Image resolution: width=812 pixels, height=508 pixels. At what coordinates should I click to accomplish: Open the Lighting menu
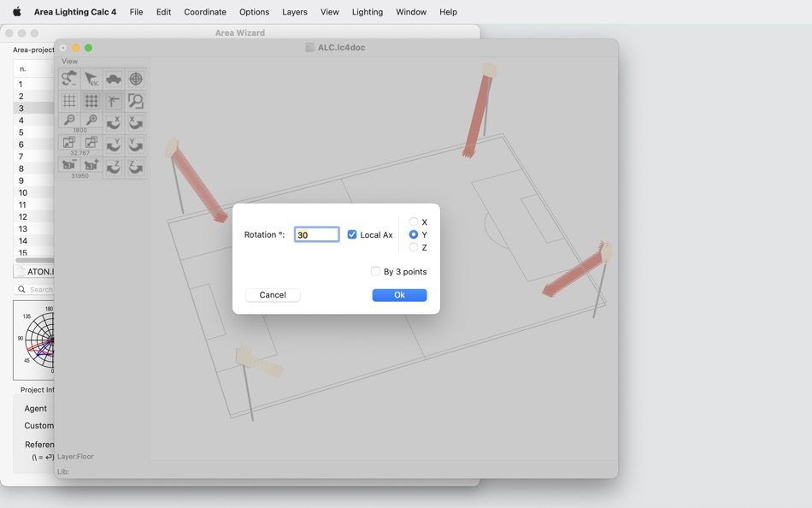click(x=368, y=11)
